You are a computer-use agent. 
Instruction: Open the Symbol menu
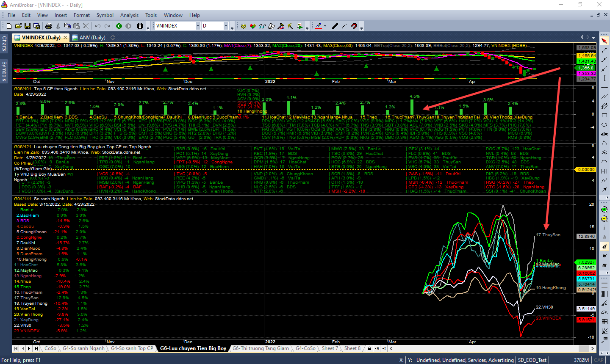105,15
